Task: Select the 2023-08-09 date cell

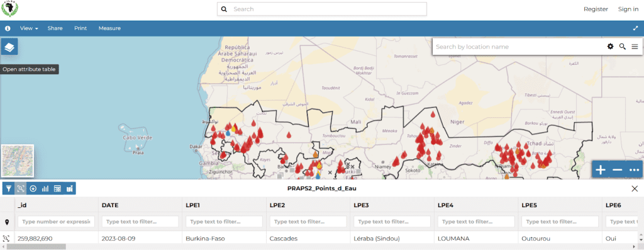Action: [140, 238]
